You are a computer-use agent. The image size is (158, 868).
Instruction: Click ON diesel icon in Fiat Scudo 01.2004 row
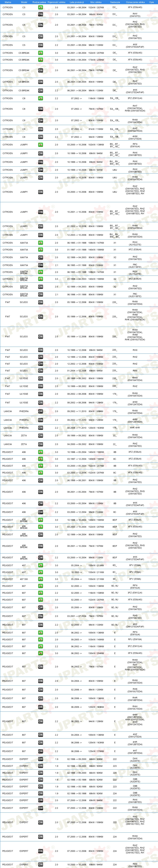40,371
